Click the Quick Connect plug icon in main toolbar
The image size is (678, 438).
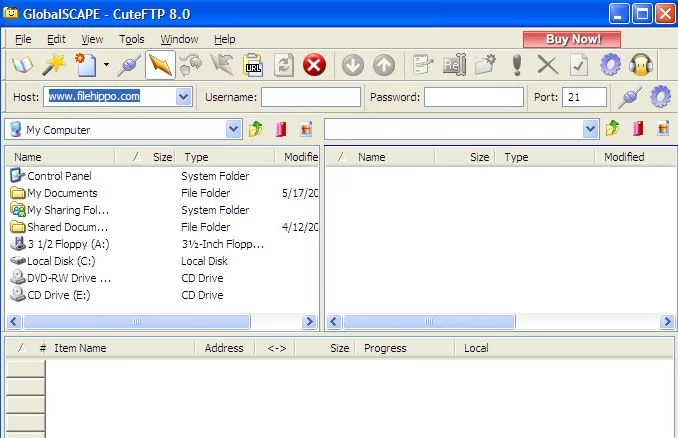pyautogui.click(x=129, y=65)
